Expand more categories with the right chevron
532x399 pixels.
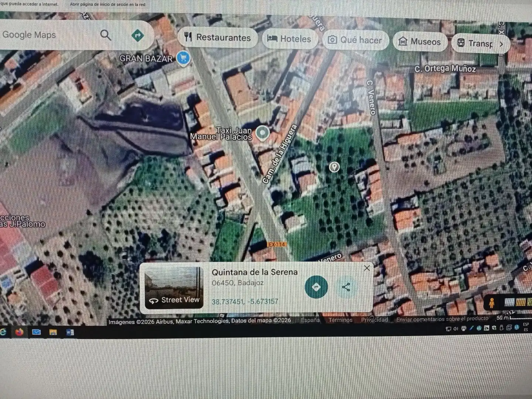click(501, 44)
